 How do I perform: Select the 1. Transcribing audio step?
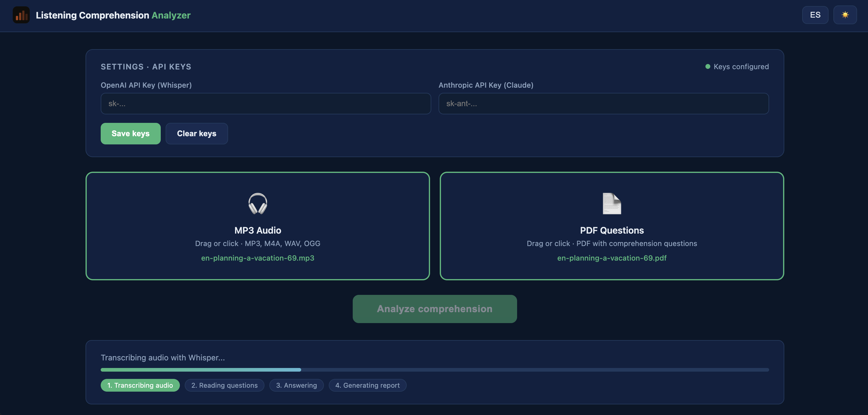point(140,385)
